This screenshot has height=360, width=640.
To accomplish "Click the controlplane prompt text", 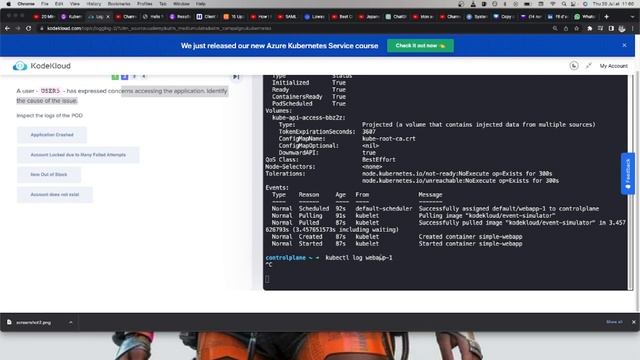I will [285, 258].
